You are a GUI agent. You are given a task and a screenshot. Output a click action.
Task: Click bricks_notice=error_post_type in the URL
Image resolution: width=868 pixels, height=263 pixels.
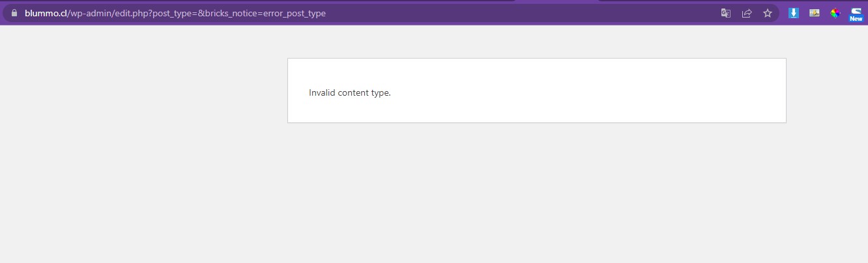click(265, 13)
